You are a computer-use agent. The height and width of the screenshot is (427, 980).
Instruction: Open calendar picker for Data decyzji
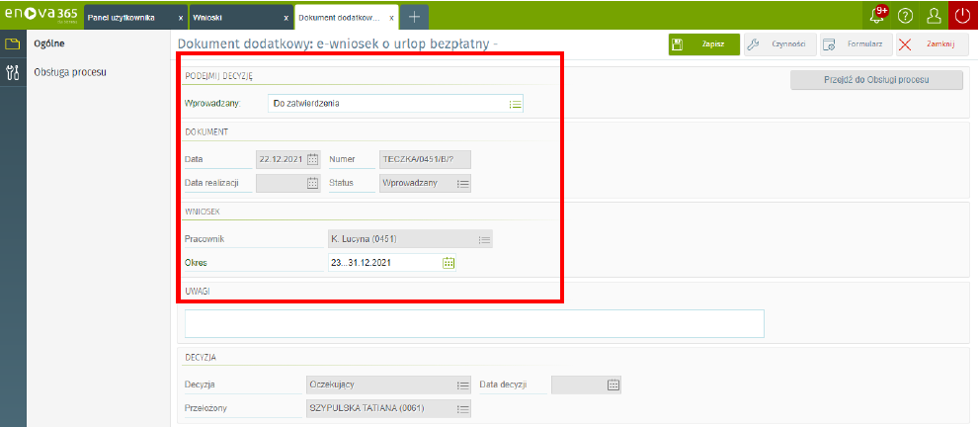(x=612, y=384)
